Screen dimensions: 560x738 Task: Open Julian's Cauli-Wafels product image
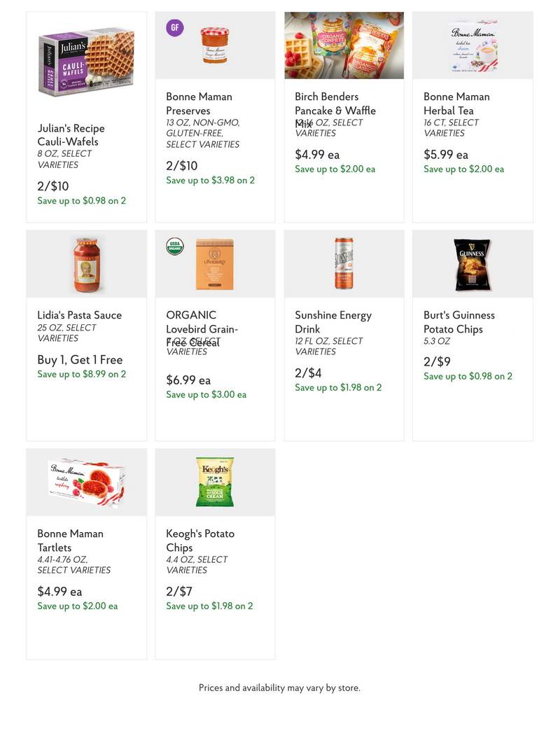(87, 62)
